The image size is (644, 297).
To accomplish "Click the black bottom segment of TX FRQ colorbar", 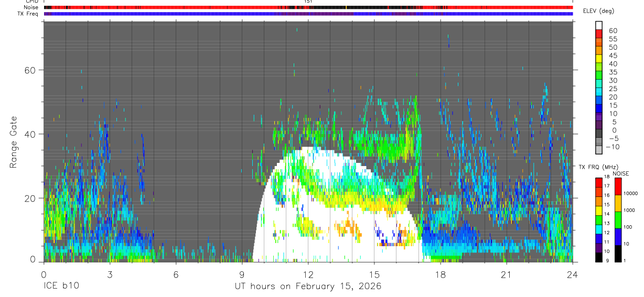I will pos(599,257).
